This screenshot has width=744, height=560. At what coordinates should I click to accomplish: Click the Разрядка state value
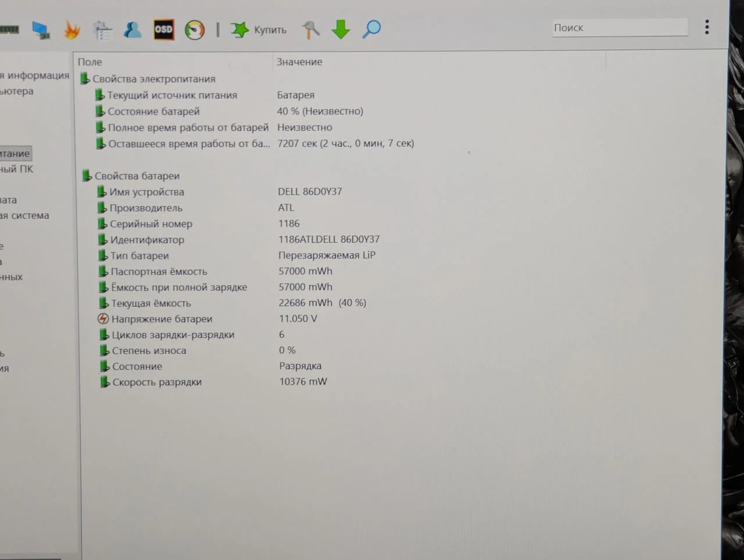(300, 366)
